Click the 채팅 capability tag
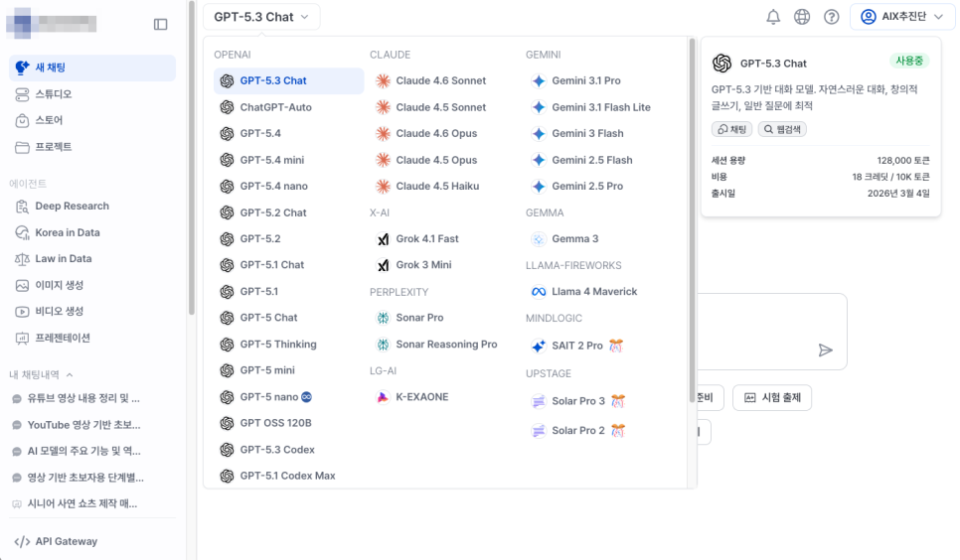Screen dimensions: 960x560 731,129
